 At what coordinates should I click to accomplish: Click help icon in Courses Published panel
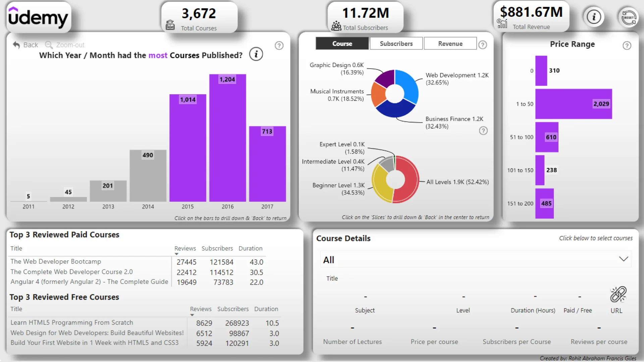[279, 46]
